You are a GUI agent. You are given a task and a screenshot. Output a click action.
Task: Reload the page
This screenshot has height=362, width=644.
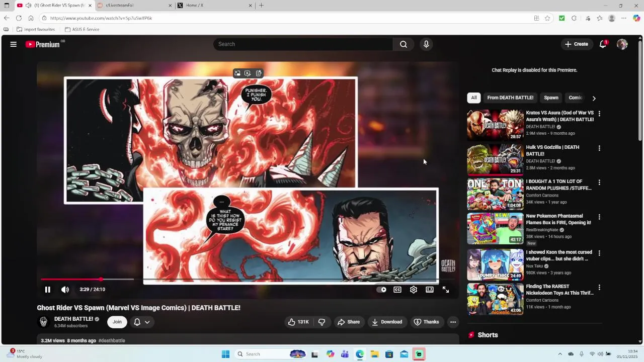(x=19, y=18)
